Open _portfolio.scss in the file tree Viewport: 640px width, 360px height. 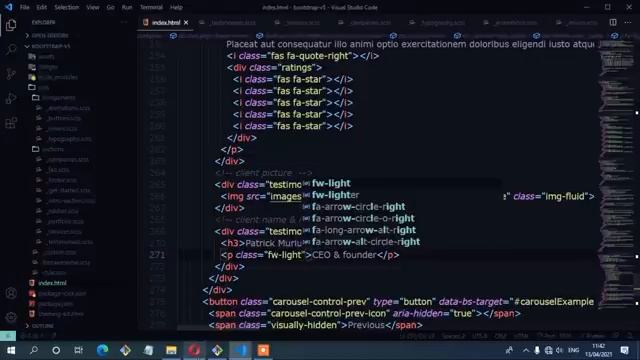click(65, 222)
